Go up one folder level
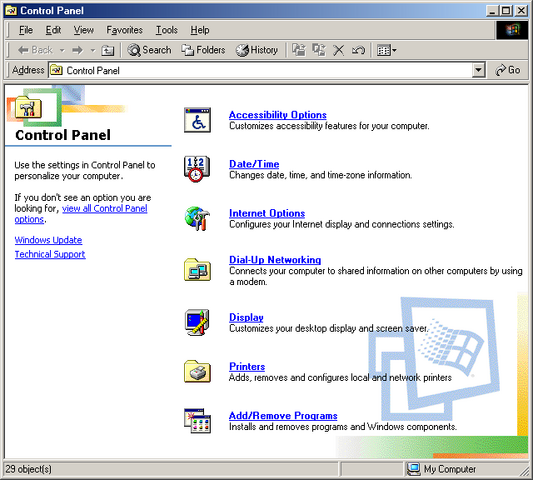This screenshot has height=480, width=533. click(108, 50)
